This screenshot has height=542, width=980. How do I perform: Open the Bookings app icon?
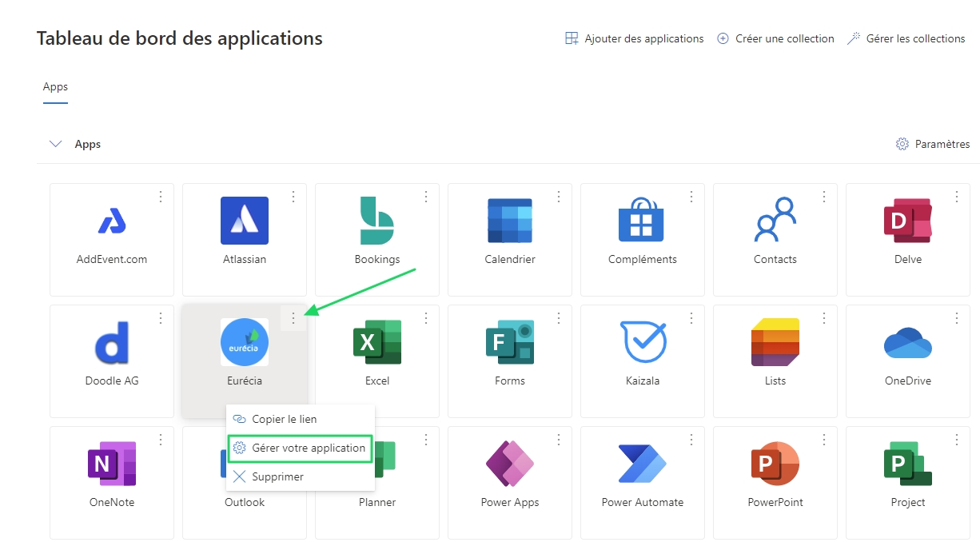pyautogui.click(x=377, y=221)
